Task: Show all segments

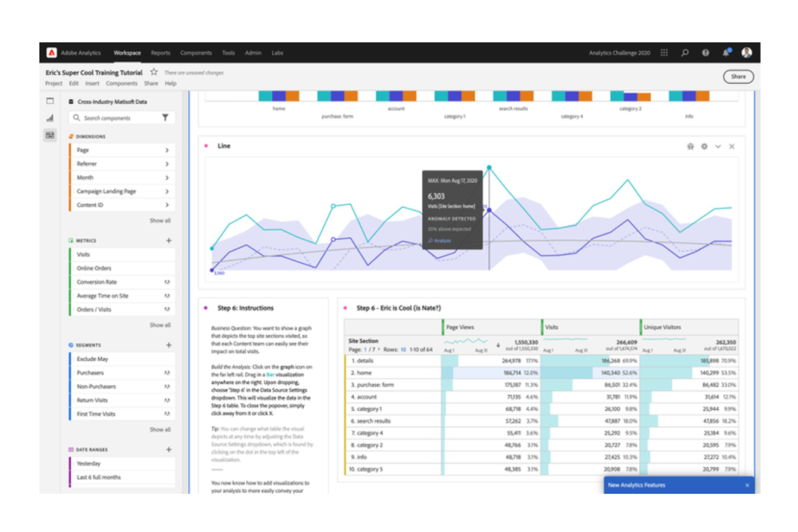Action: point(160,430)
